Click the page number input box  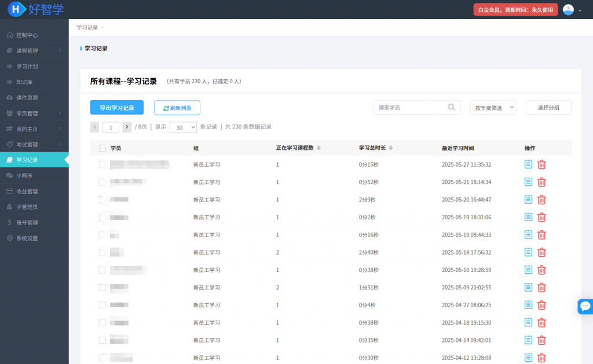[x=111, y=127]
